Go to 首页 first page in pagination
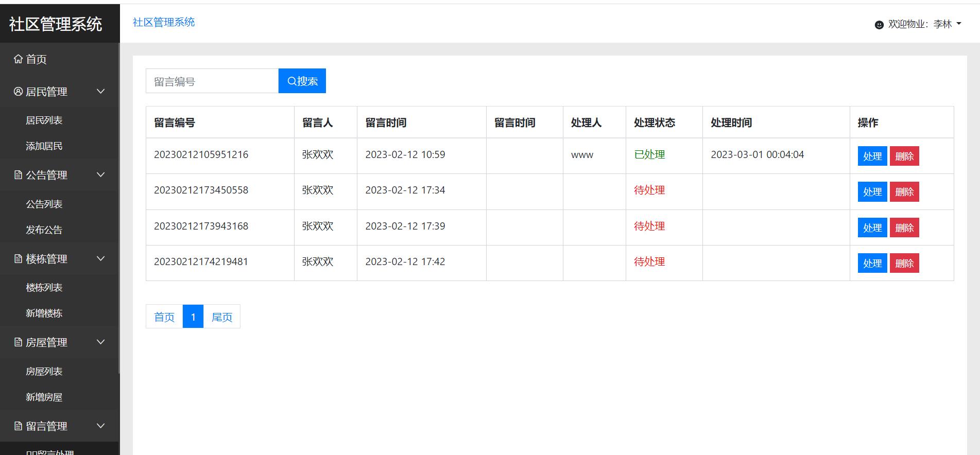Viewport: 980px width, 455px height. click(164, 317)
